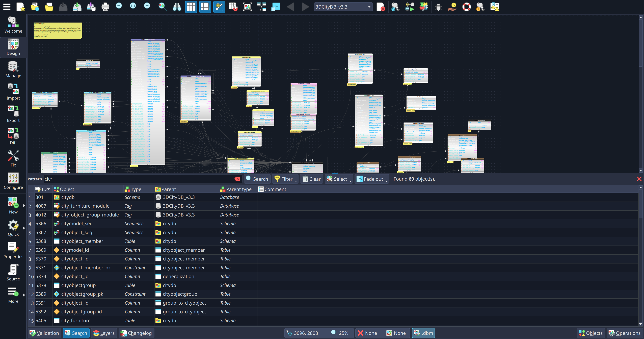Image resolution: width=644 pixels, height=339 pixels.
Task: Toggle show page delimiters option
Action: (x=205, y=7)
